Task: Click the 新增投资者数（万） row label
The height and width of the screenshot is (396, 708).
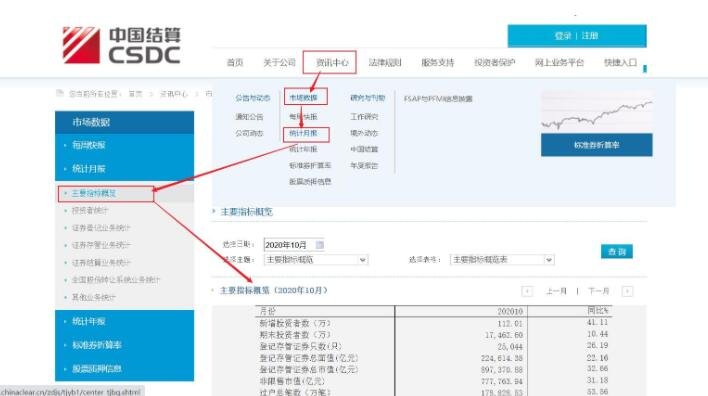Action: (x=295, y=323)
